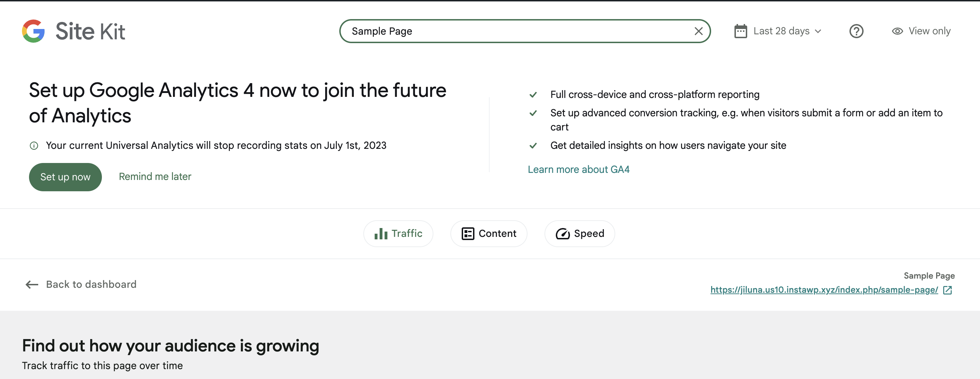Switch to the Speed tab
Viewport: 980px width, 379px height.
point(580,233)
